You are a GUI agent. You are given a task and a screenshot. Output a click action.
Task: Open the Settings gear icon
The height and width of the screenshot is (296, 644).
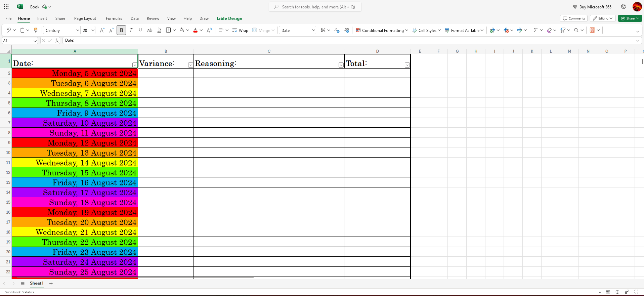coord(623,7)
